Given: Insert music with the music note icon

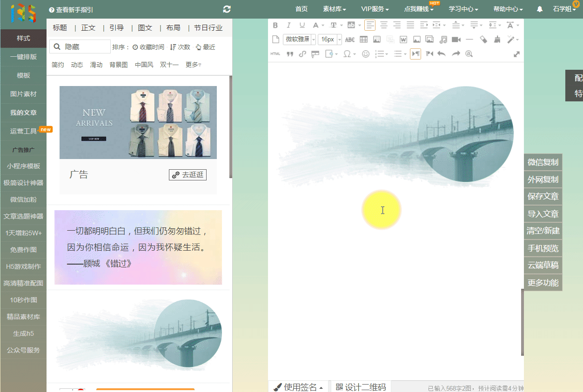Looking at the screenshot, I should pyautogui.click(x=443, y=40).
